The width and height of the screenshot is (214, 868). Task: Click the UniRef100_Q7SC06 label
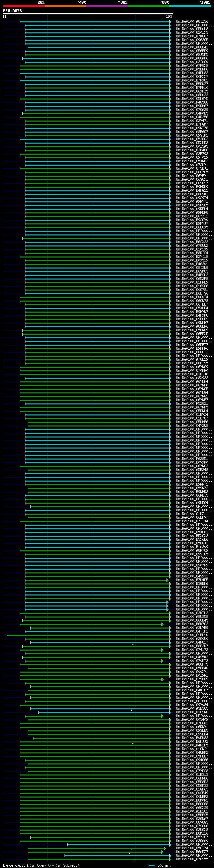click(x=192, y=826)
